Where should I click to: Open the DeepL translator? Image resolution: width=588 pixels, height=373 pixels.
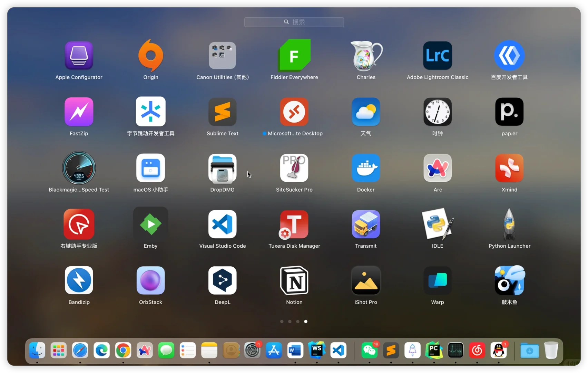tap(223, 280)
